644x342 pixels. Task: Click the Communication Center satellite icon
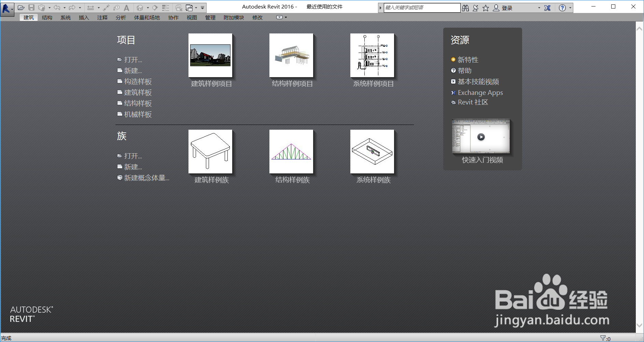[x=476, y=8]
